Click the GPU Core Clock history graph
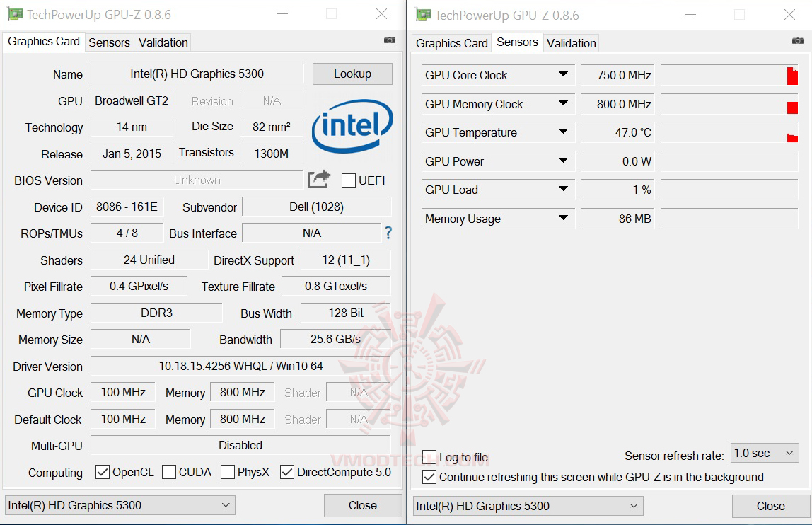812x525 pixels. coord(730,75)
